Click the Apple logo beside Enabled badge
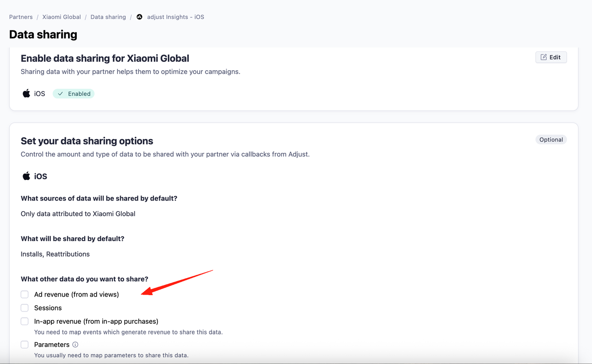Image resolution: width=592 pixels, height=364 pixels. (x=26, y=94)
